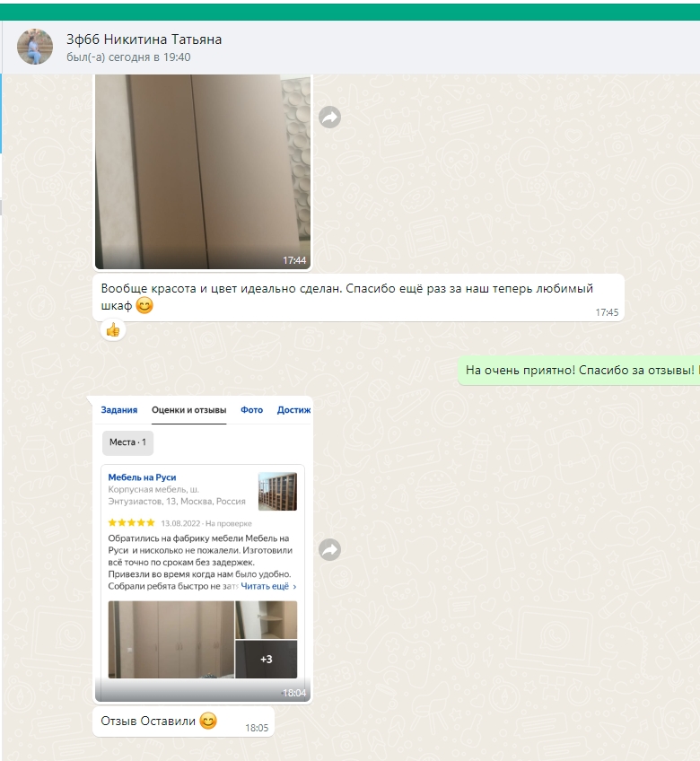Click the five-star review rating
This screenshot has width=700, height=761.
point(131,522)
